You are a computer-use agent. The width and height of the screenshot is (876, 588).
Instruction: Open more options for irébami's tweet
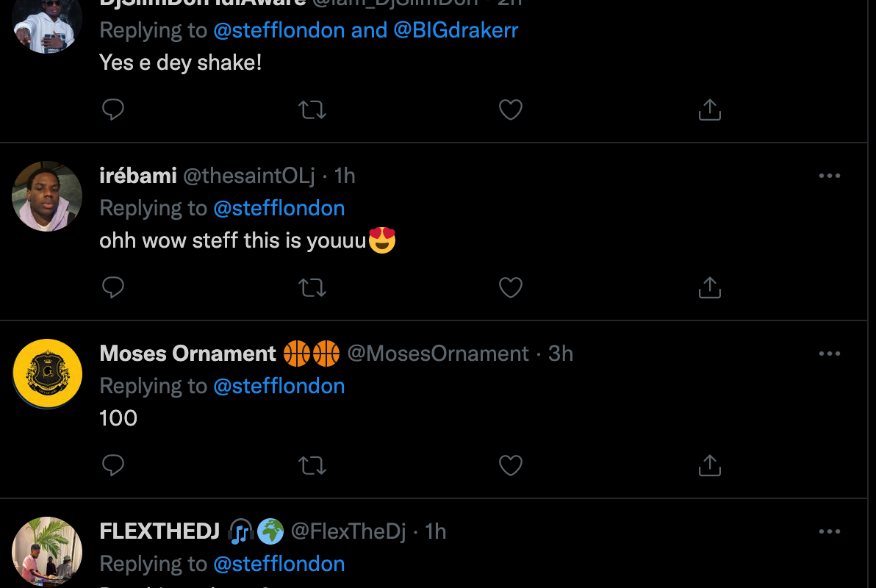pos(829,176)
